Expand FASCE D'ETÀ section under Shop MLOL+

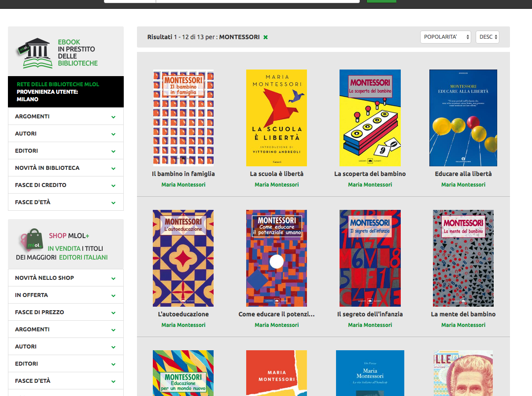(66, 381)
